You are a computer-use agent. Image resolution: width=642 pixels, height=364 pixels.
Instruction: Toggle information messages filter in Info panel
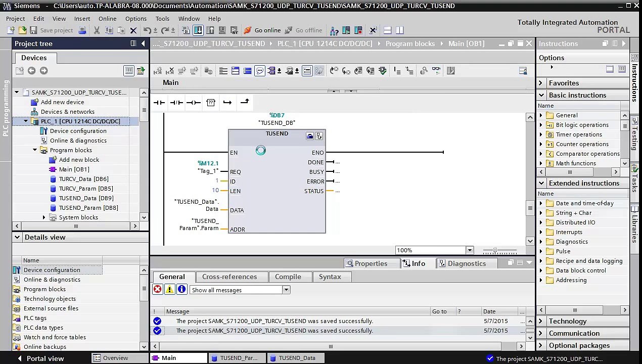click(x=182, y=290)
